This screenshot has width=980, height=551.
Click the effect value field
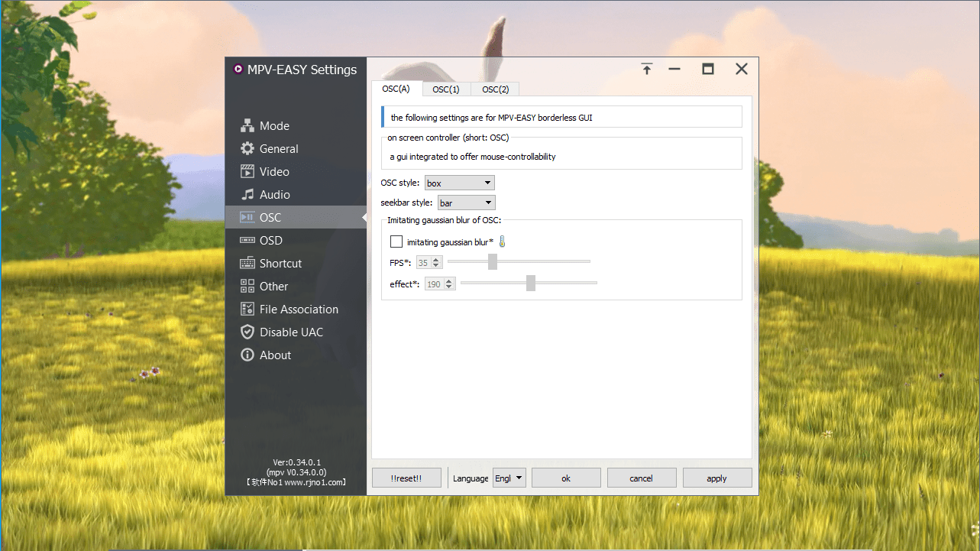433,284
